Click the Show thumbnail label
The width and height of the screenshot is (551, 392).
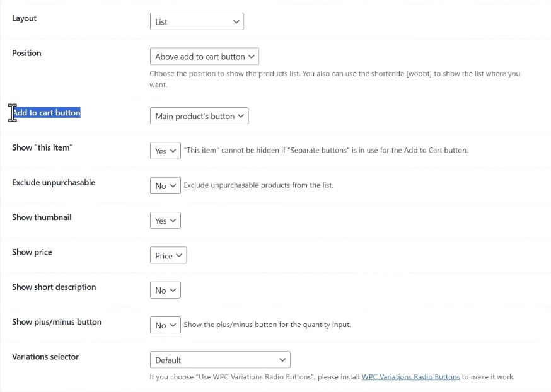point(42,217)
